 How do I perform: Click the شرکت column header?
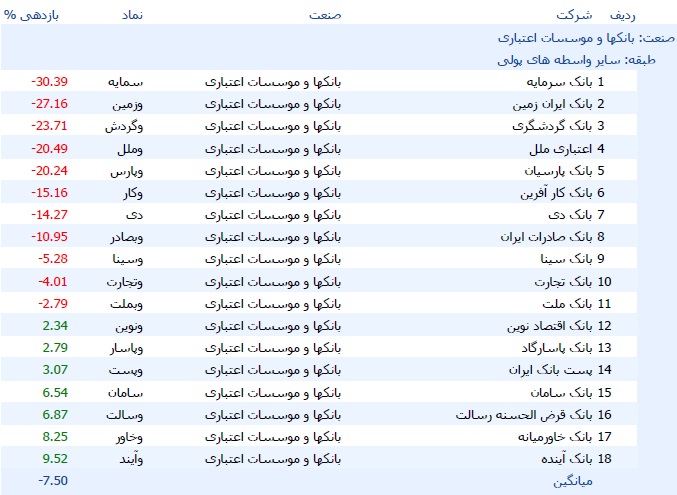pyautogui.click(x=574, y=15)
